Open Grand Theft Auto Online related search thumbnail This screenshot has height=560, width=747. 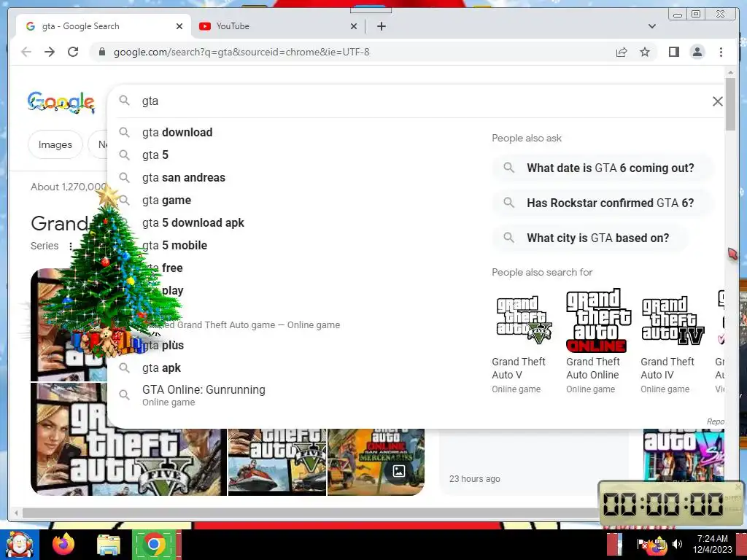[x=598, y=320]
